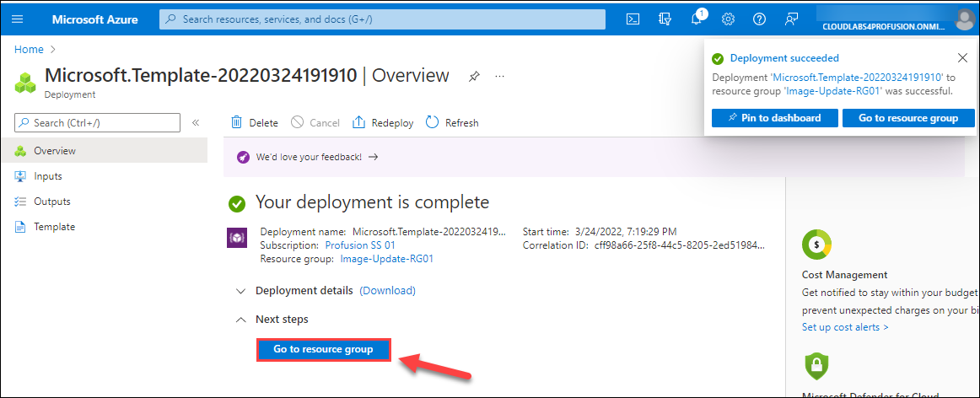Focus the global search resources box
This screenshot has height=398, width=980.
pos(383,19)
